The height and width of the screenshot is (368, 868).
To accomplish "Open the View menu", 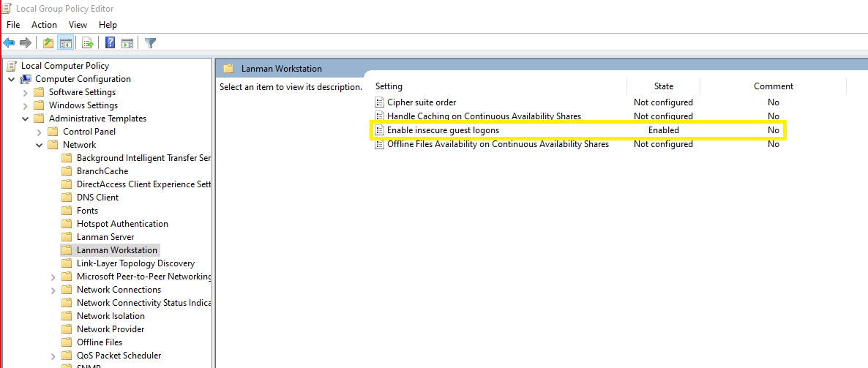I will click(78, 25).
